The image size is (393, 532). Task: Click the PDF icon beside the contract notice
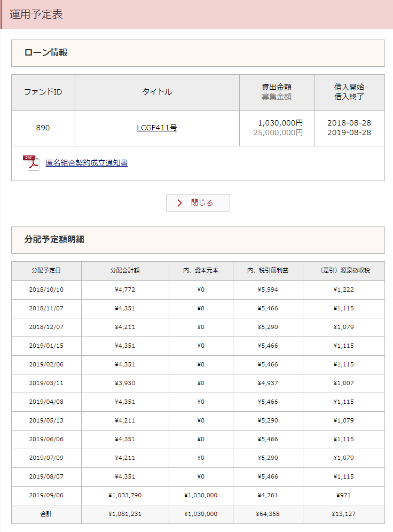[31, 163]
